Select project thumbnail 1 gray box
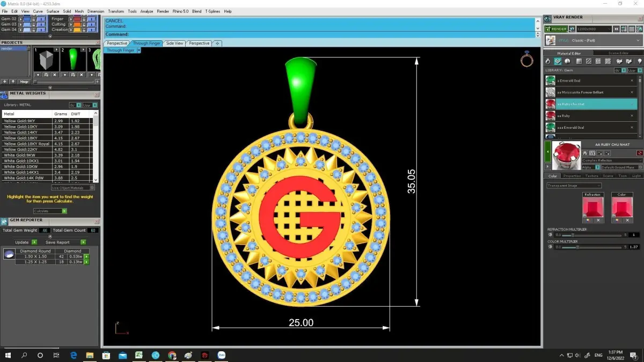Screen dimensions: 644x362 coord(46,60)
